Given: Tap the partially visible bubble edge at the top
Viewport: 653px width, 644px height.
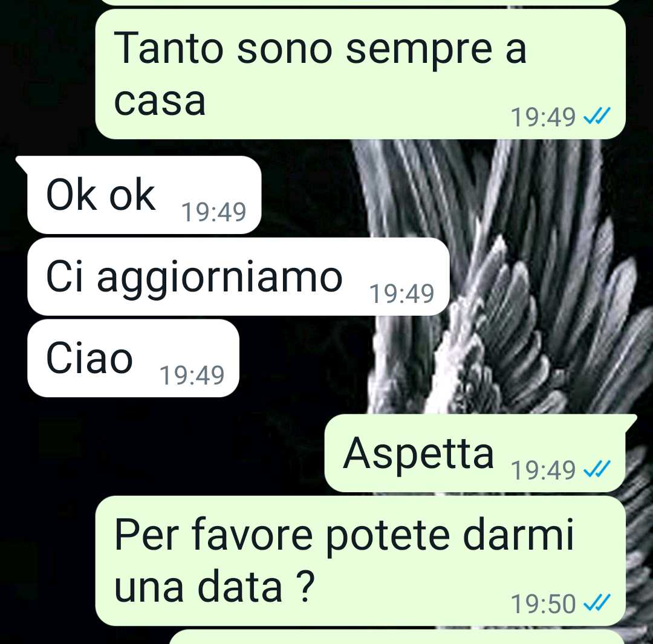Looking at the screenshot, I should click(x=360, y=2).
